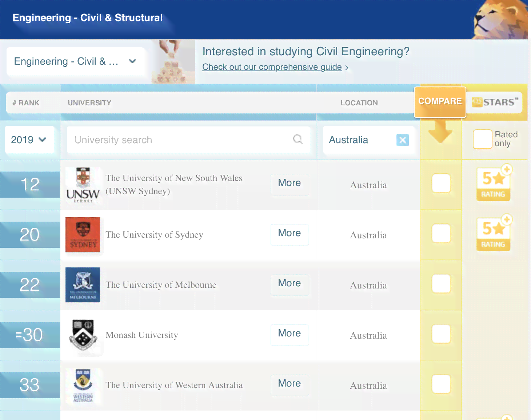Click rank number 12
Viewport: 531px width, 420px height.
30,185
